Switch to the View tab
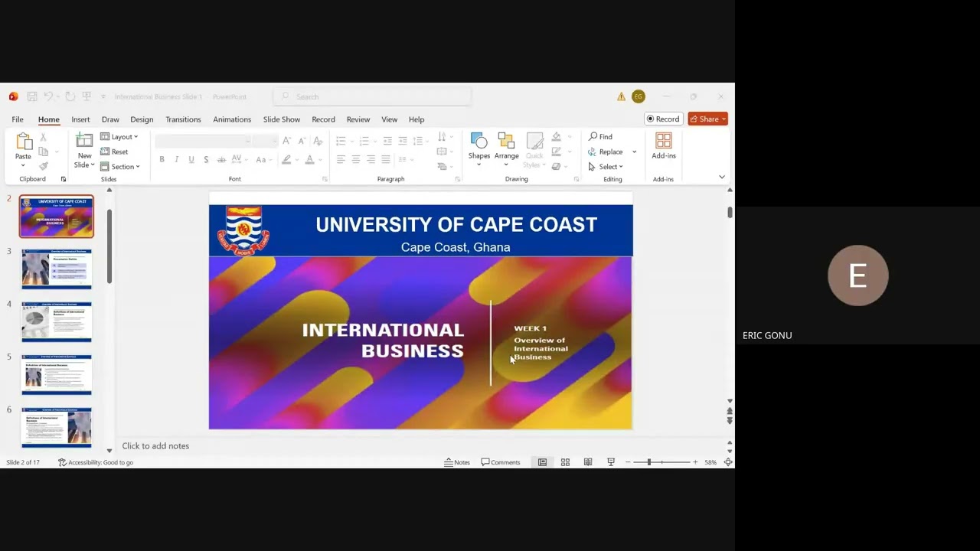 (x=389, y=119)
